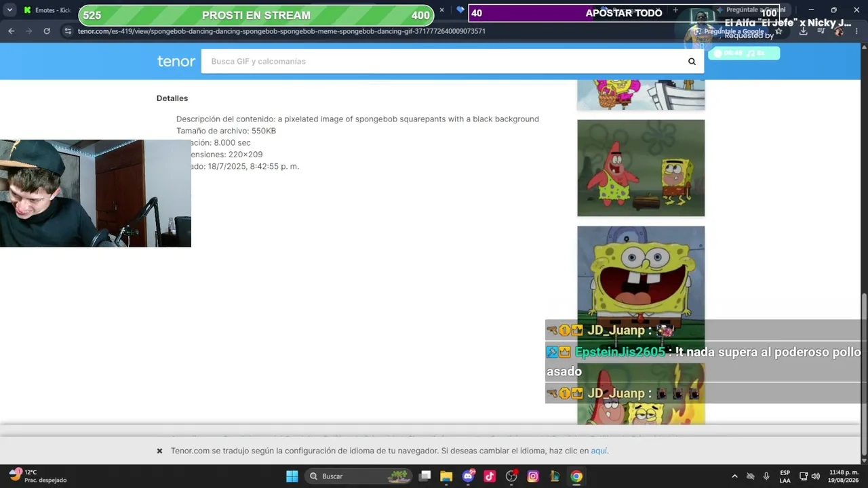Switch to the Emotes - Kick tab
The image size is (868, 488).
[x=47, y=10]
